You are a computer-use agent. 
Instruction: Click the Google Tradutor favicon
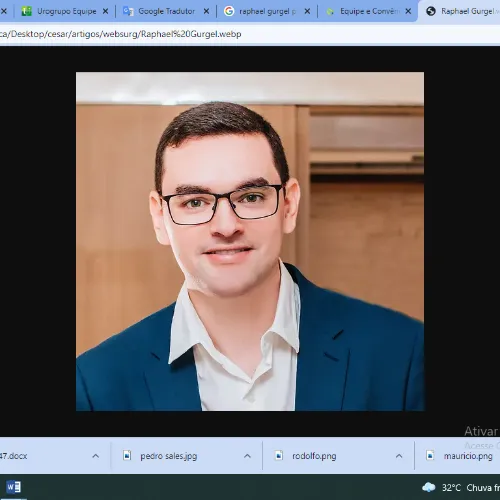[x=128, y=11]
